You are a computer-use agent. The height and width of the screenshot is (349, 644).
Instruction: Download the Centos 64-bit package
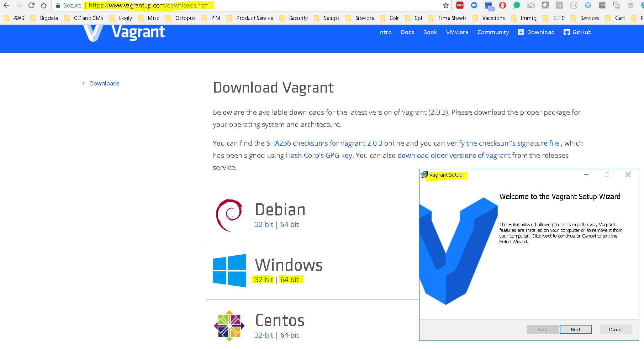pos(290,335)
